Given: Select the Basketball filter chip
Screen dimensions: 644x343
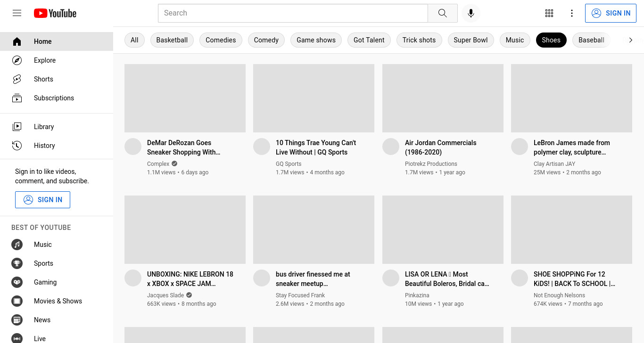Looking at the screenshot, I should point(172,40).
